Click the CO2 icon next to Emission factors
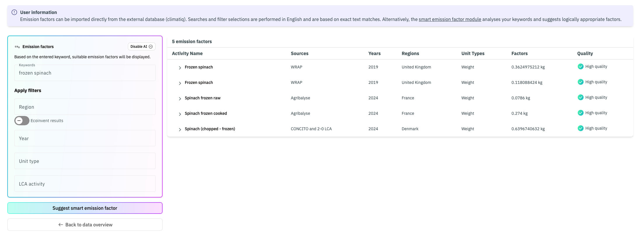644x236 pixels. click(17, 47)
